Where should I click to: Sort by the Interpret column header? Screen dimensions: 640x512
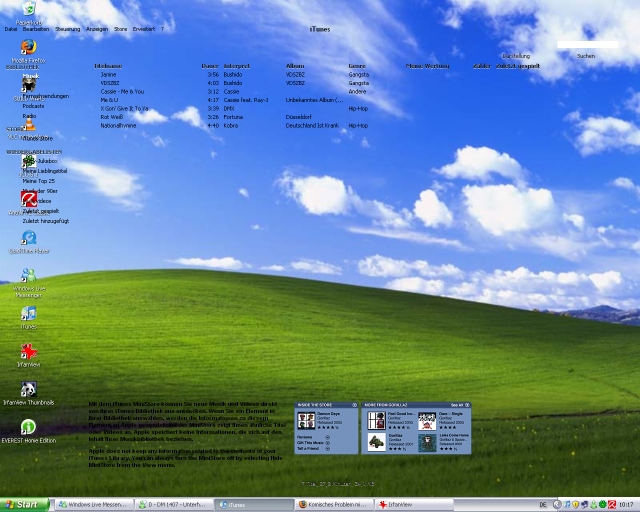coord(237,66)
